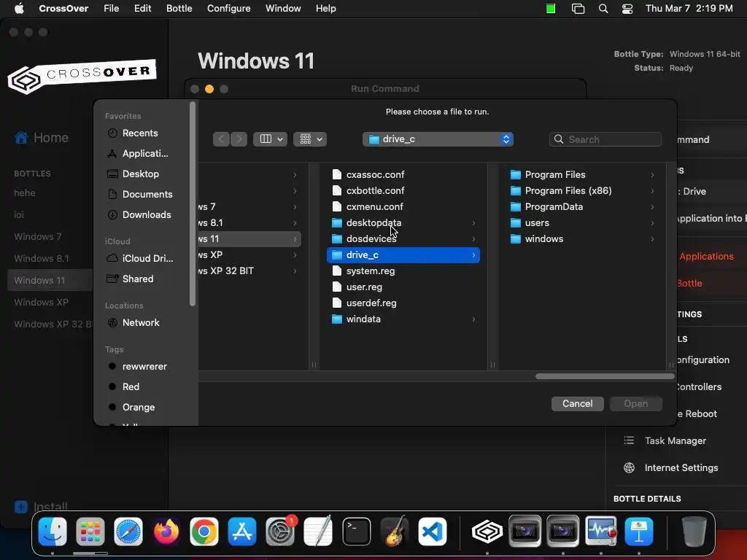The width and height of the screenshot is (747, 560).
Task: Open the item grouping dropdown
Action: [310, 139]
